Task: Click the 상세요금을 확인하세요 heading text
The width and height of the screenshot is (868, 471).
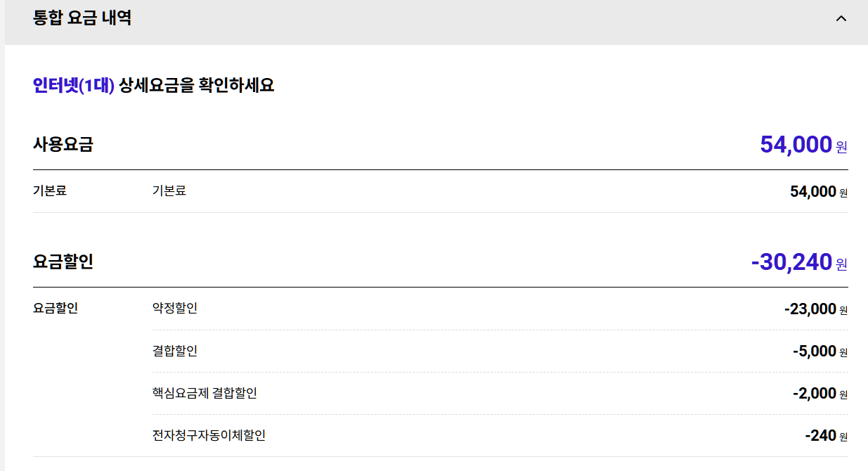Action: click(197, 86)
